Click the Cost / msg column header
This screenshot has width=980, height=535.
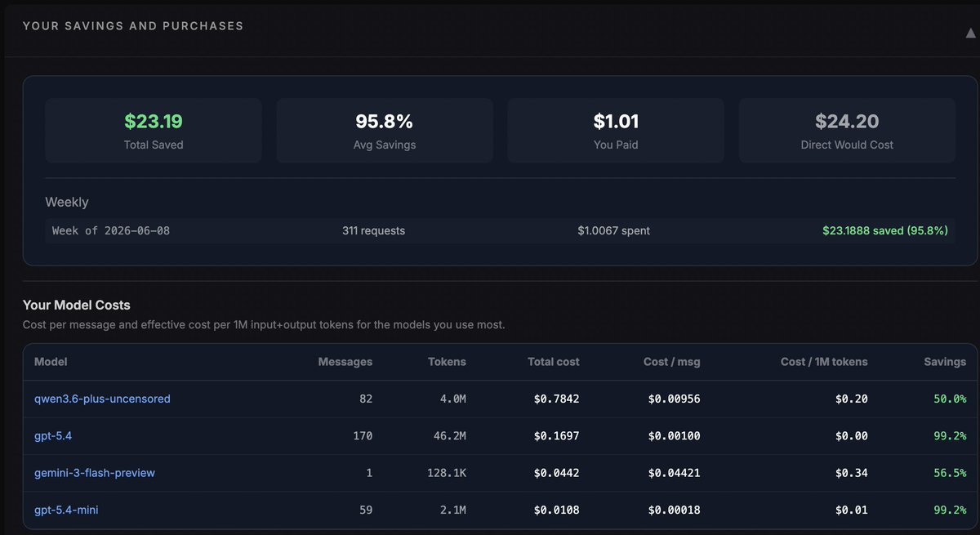click(x=672, y=362)
